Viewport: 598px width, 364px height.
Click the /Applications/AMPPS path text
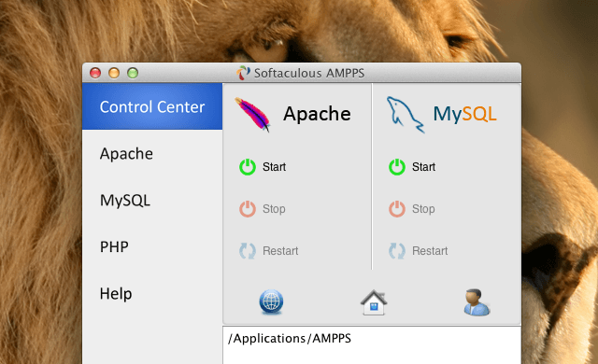click(290, 339)
